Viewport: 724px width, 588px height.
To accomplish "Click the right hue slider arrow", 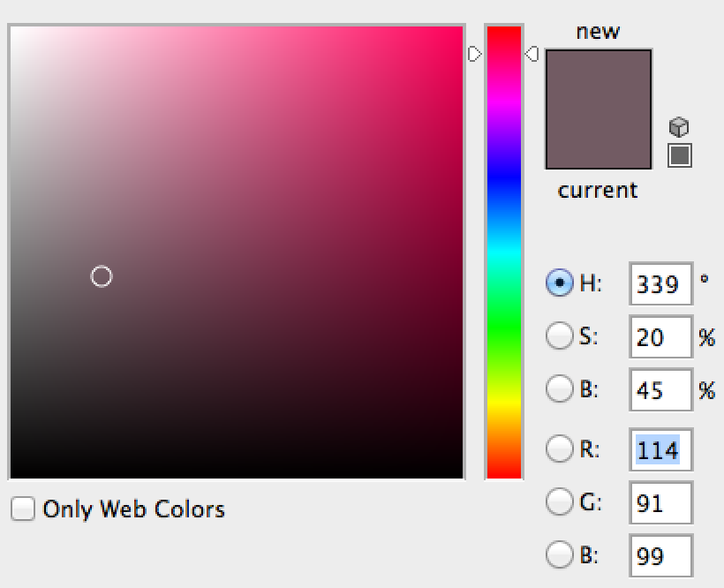I will (x=532, y=55).
